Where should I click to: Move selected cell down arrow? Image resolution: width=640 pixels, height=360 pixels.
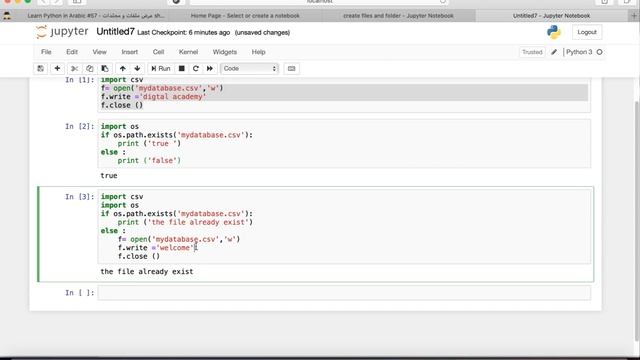[x=138, y=69]
